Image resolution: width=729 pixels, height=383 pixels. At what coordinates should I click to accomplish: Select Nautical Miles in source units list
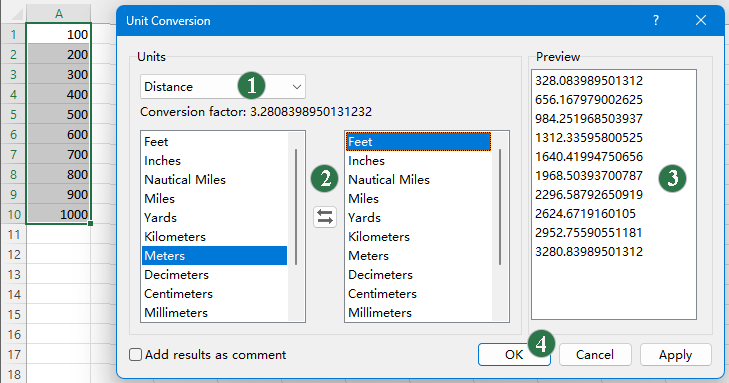[x=214, y=180]
